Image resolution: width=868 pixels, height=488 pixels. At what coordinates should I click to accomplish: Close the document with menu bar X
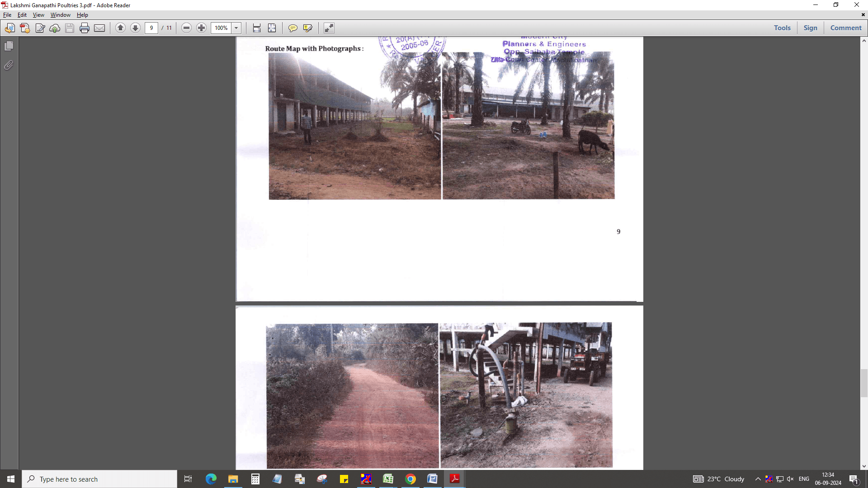tap(863, 15)
